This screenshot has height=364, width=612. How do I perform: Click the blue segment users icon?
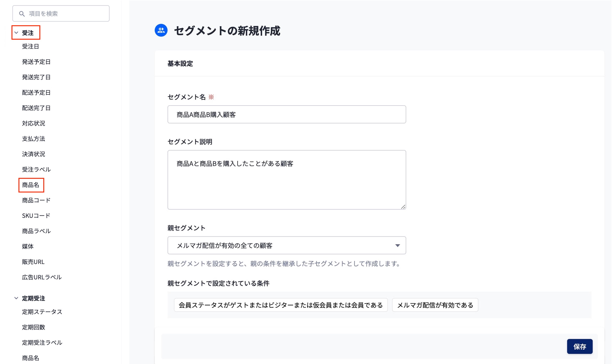click(161, 30)
